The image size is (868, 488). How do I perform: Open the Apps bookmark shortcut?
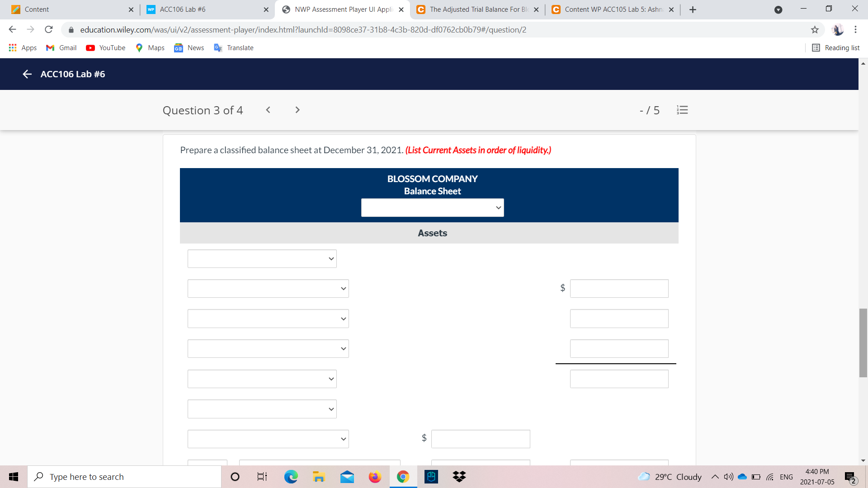pyautogui.click(x=23, y=48)
